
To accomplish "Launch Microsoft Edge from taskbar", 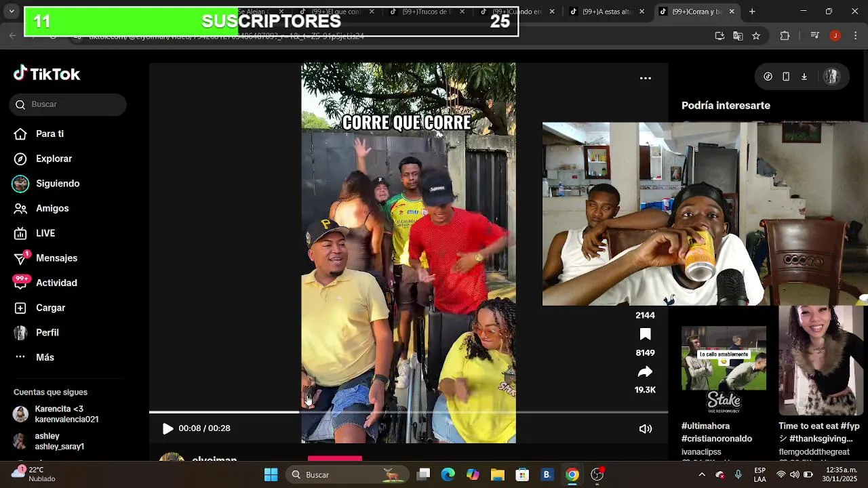I will [x=448, y=474].
